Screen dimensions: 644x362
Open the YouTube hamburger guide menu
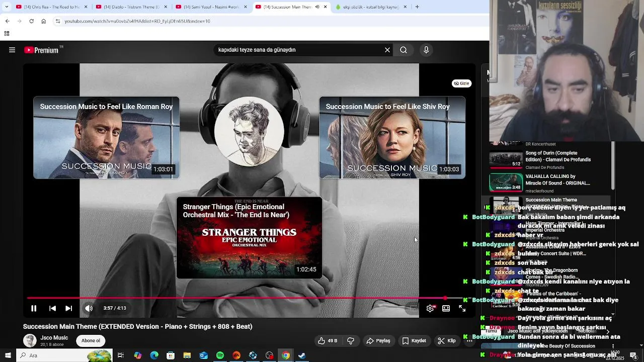[x=12, y=50]
